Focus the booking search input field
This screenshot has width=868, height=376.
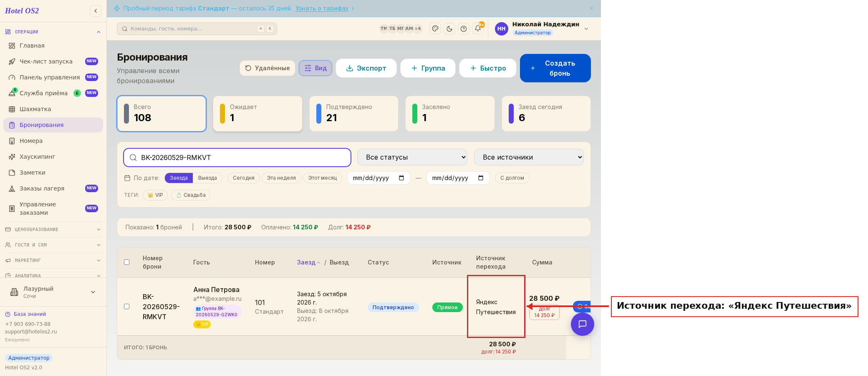click(x=237, y=158)
